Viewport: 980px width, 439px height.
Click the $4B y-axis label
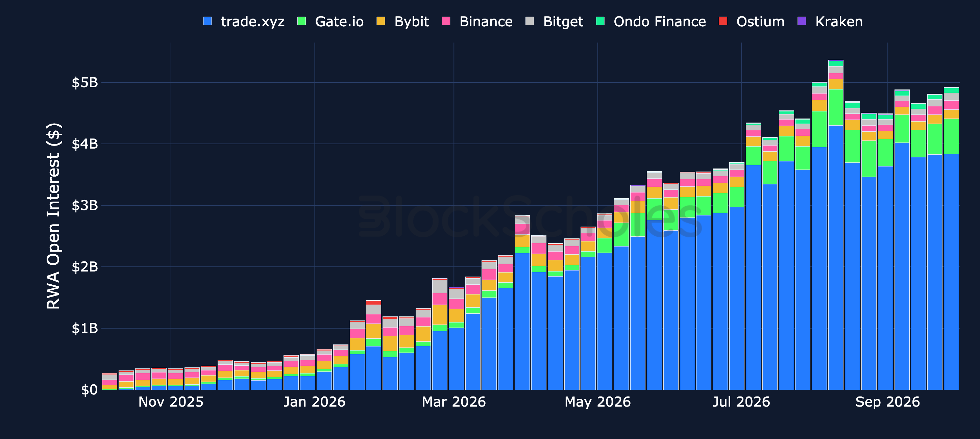pyautogui.click(x=85, y=144)
